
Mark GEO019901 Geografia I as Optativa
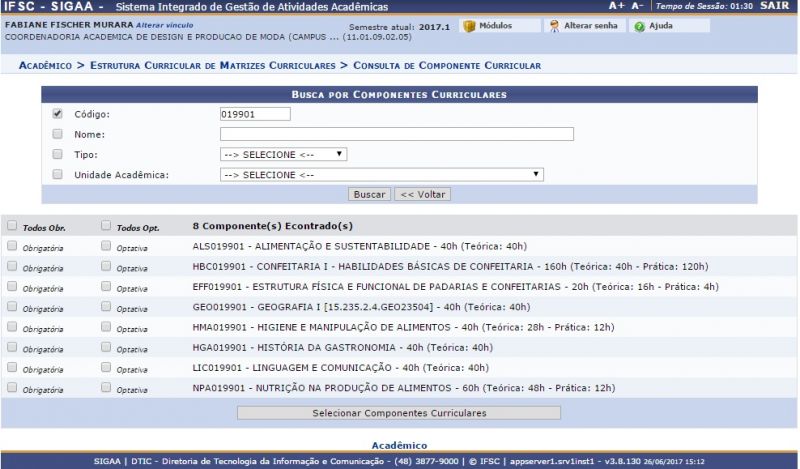[x=106, y=306]
